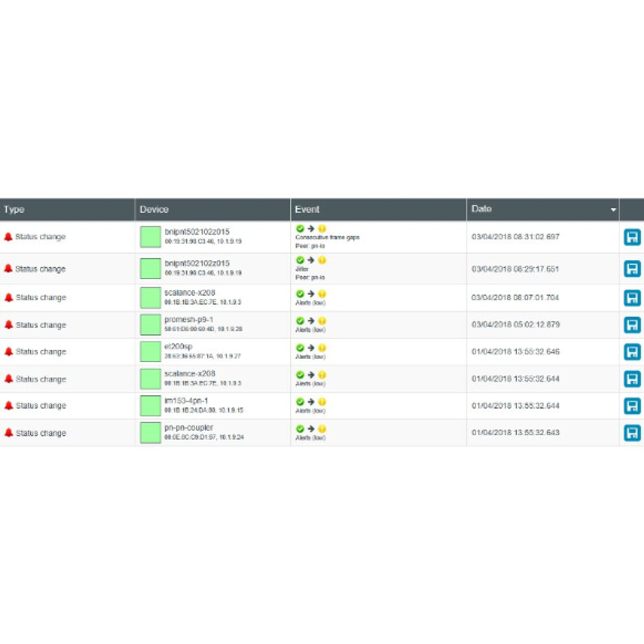This screenshot has width=644, height=644.
Task: Open device name et200sp
Action: coord(178,347)
